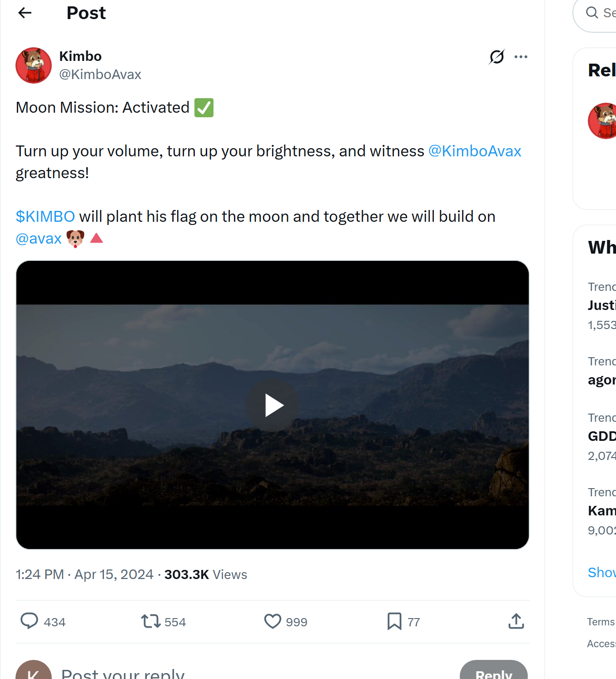Click the grey Reply button
The height and width of the screenshot is (679, 616).
click(493, 672)
